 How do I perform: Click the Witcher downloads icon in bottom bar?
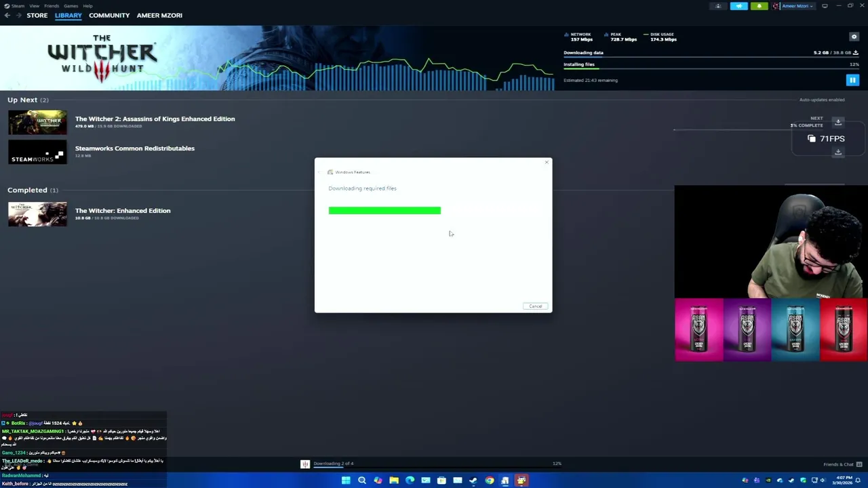(305, 464)
